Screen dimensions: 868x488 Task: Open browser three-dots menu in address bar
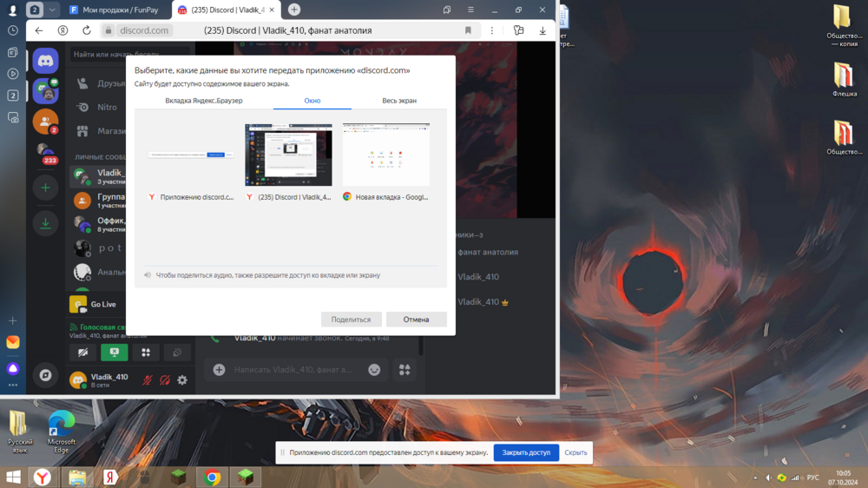pyautogui.click(x=491, y=30)
